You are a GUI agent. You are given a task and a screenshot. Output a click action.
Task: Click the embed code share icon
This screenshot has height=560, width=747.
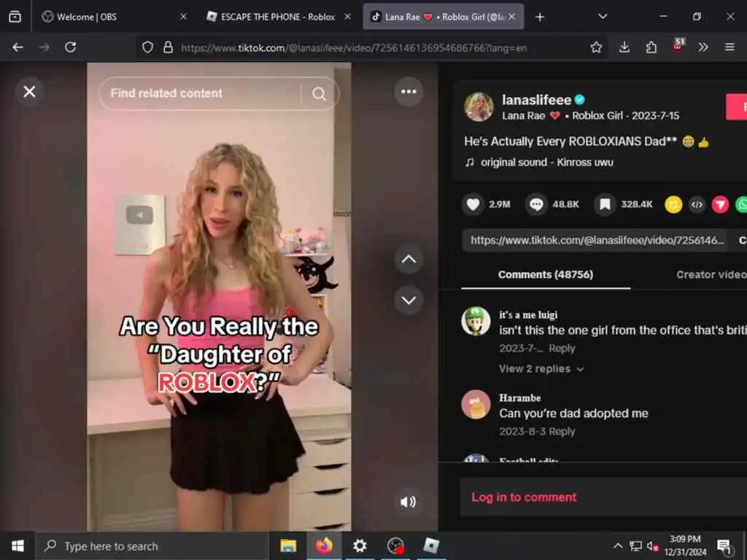tap(697, 205)
